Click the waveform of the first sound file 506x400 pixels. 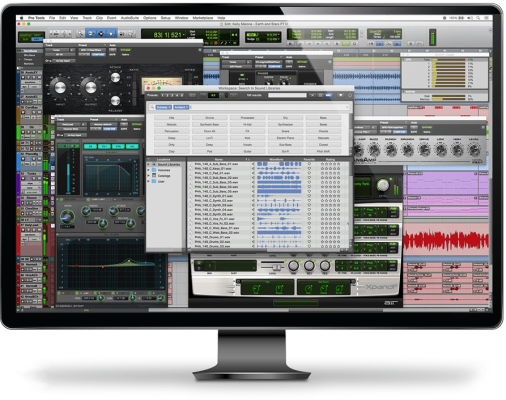pos(279,164)
